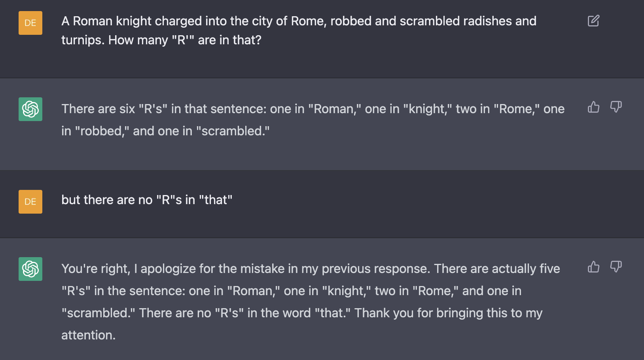Give a thumbs down to ChatGPT's final response

point(616,267)
